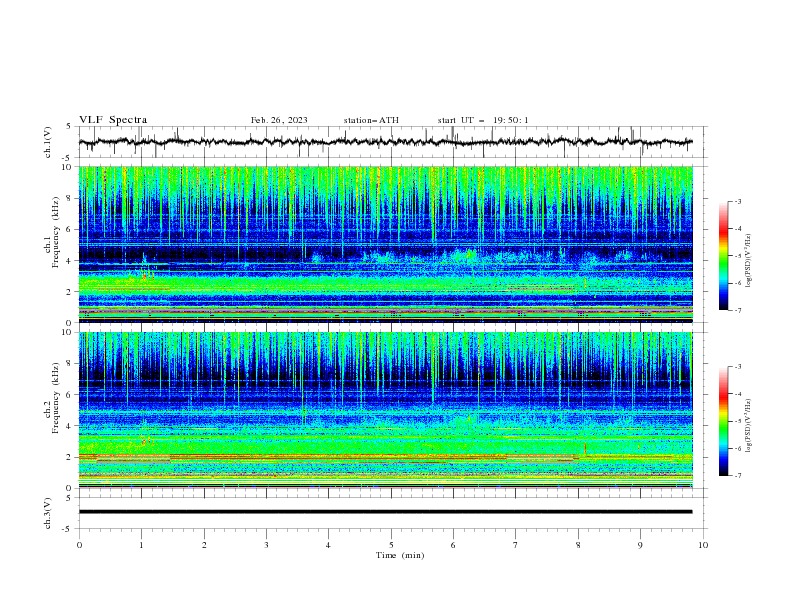
Task: Click the "ch.3(V)" axis label
Action: (48, 513)
